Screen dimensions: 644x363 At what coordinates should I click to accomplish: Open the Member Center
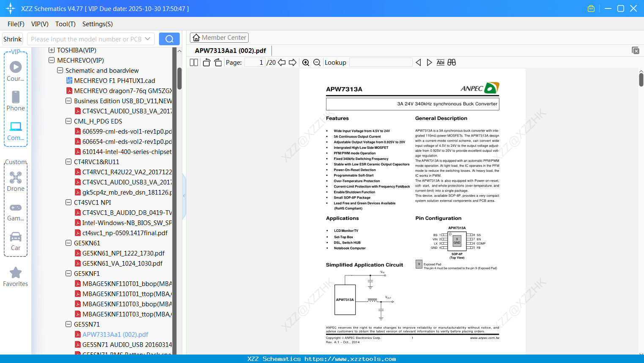pos(219,38)
